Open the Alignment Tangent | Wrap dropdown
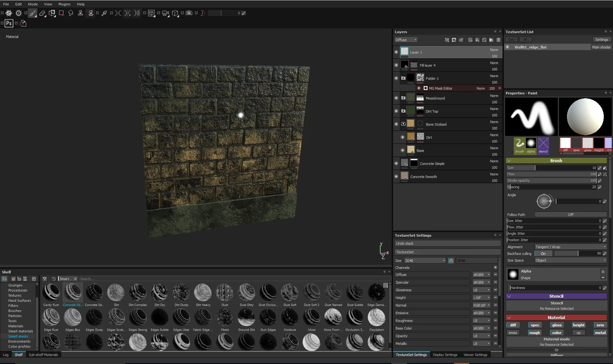 tap(571, 247)
